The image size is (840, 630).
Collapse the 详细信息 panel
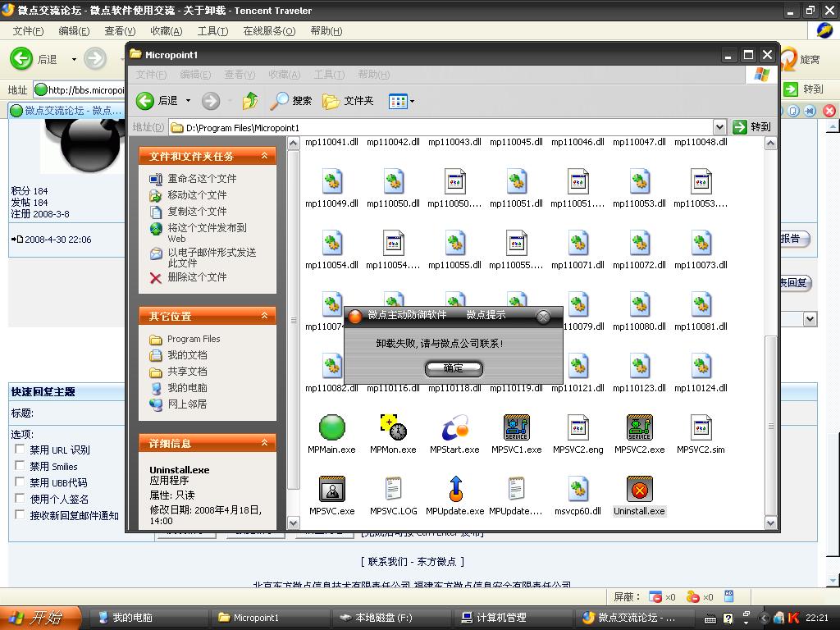click(264, 443)
